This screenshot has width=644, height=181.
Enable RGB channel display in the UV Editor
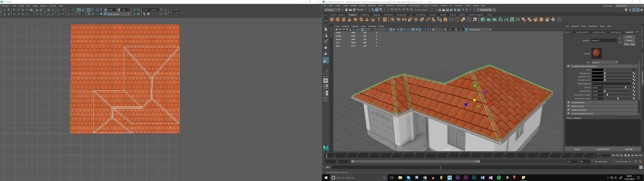[97, 15]
